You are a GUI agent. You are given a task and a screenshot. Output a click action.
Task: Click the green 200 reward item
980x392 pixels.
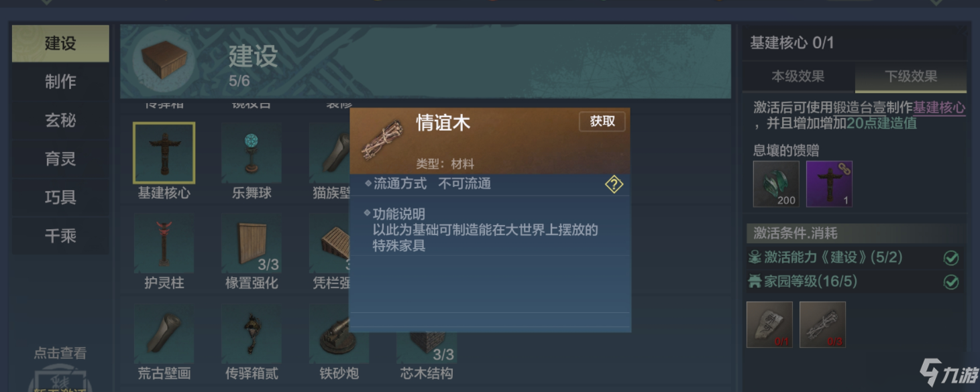point(776,184)
